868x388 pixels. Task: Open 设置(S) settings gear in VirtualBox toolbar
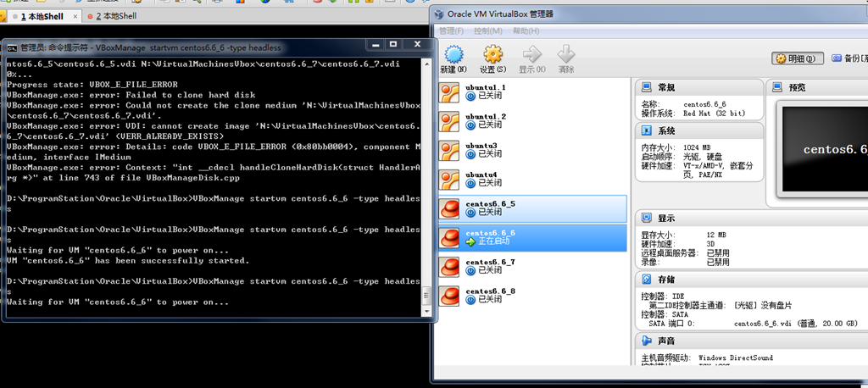(492, 55)
